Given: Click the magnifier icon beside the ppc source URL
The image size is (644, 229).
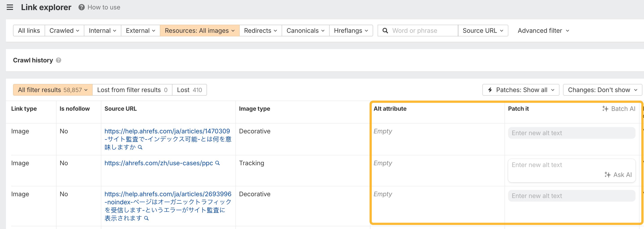Looking at the screenshot, I should (217, 163).
